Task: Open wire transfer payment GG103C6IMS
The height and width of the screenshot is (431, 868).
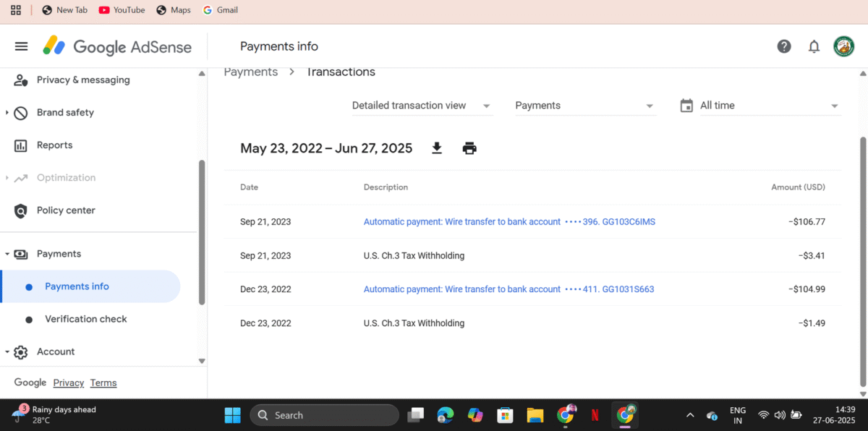Action: [509, 222]
